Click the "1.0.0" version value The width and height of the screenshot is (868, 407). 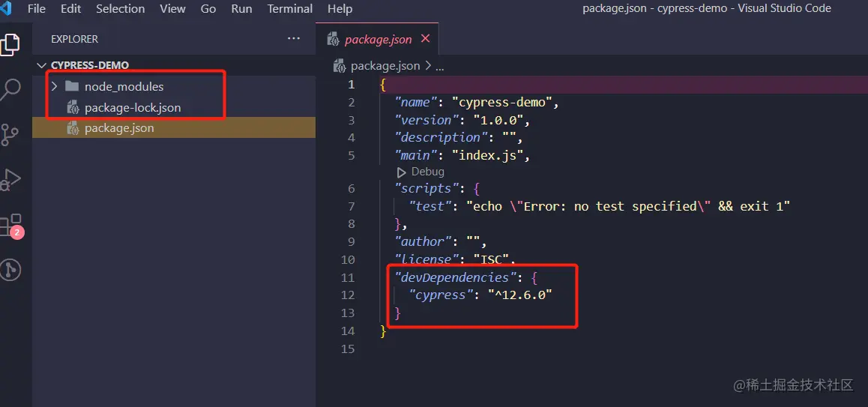coord(500,120)
